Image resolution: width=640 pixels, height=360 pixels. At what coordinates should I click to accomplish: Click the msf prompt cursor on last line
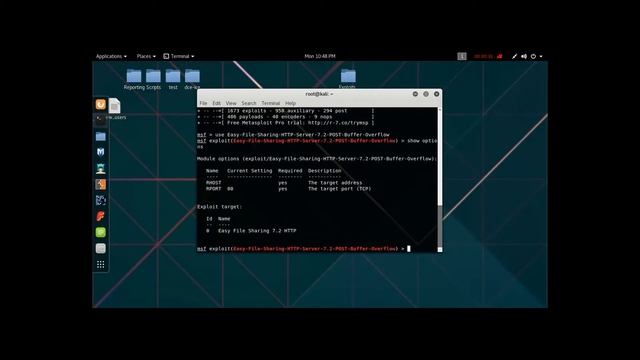coord(409,249)
